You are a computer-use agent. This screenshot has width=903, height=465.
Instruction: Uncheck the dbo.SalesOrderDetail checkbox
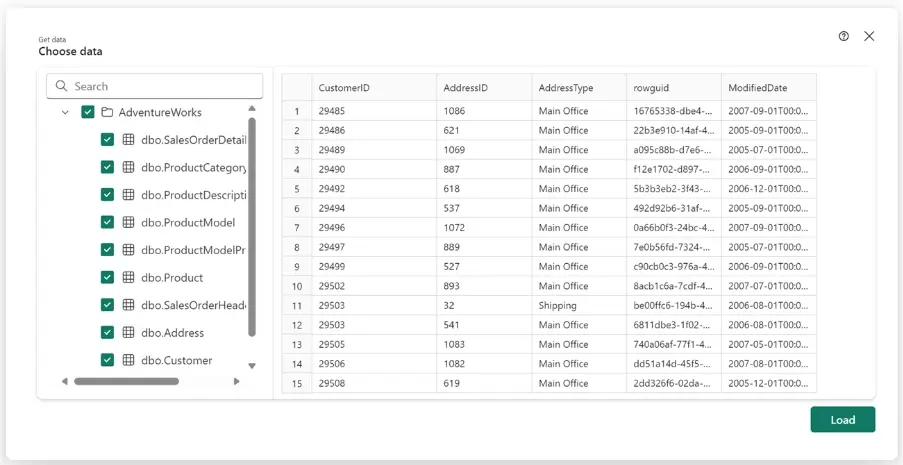pyautogui.click(x=107, y=139)
